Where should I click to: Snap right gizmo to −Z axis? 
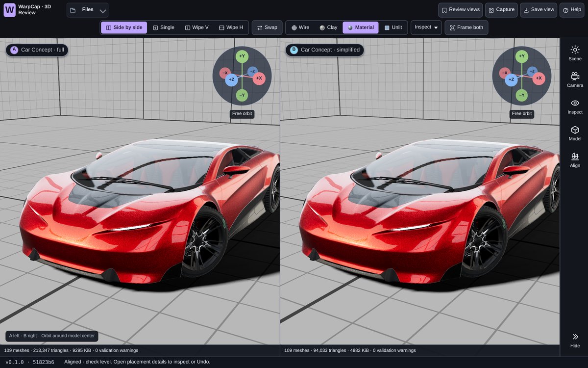(x=532, y=72)
